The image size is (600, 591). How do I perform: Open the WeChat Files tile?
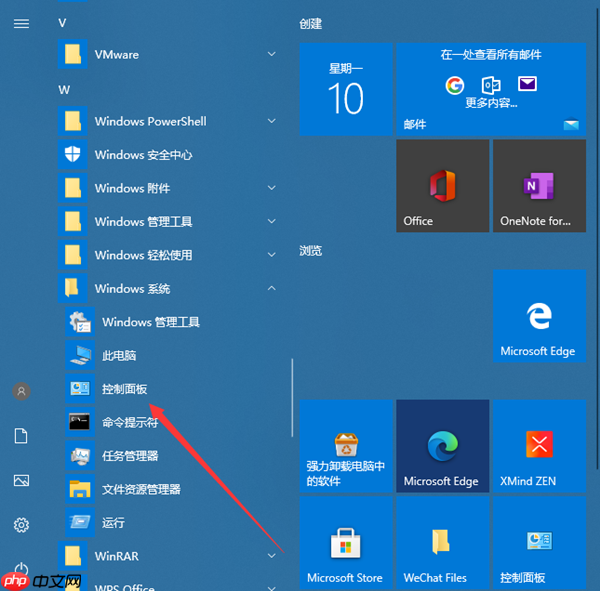click(x=443, y=543)
